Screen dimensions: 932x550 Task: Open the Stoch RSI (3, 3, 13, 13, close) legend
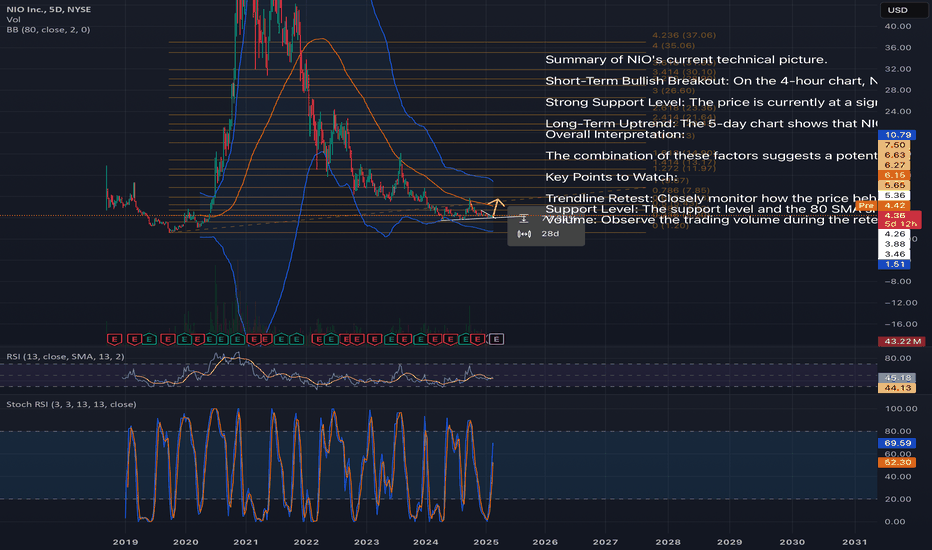pyautogui.click(x=71, y=404)
